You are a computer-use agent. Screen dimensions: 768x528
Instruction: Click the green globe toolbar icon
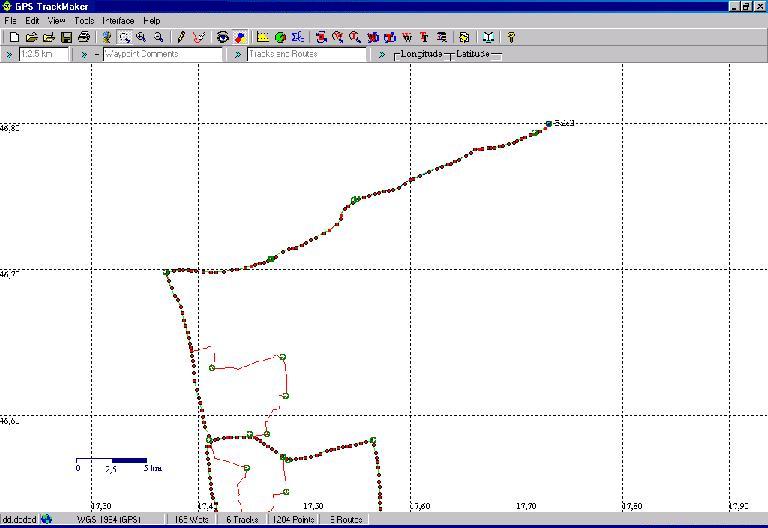280,37
